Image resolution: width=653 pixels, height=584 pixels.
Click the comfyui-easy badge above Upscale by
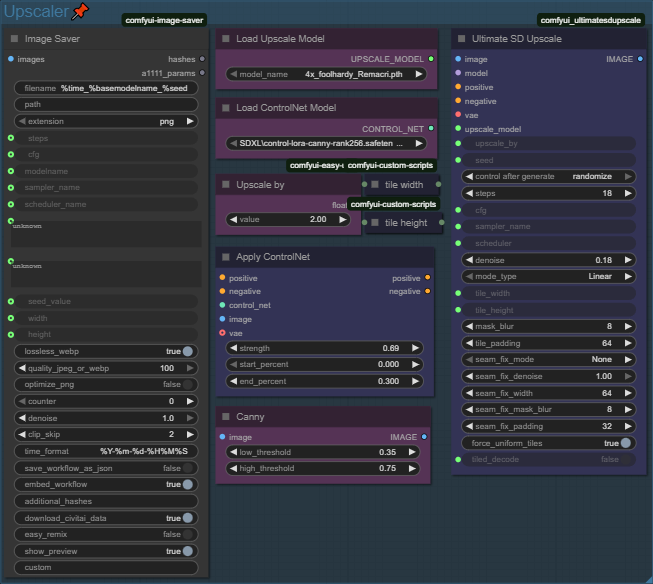coord(316,165)
